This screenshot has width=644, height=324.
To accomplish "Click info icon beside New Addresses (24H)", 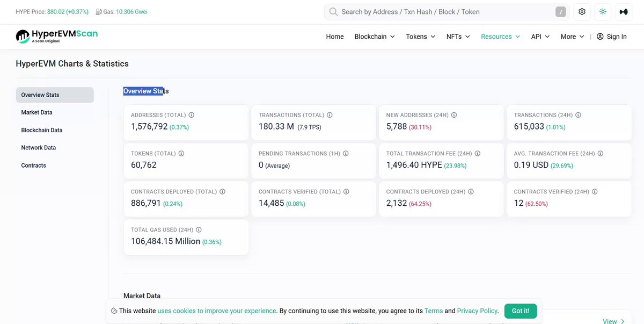I will click(454, 115).
